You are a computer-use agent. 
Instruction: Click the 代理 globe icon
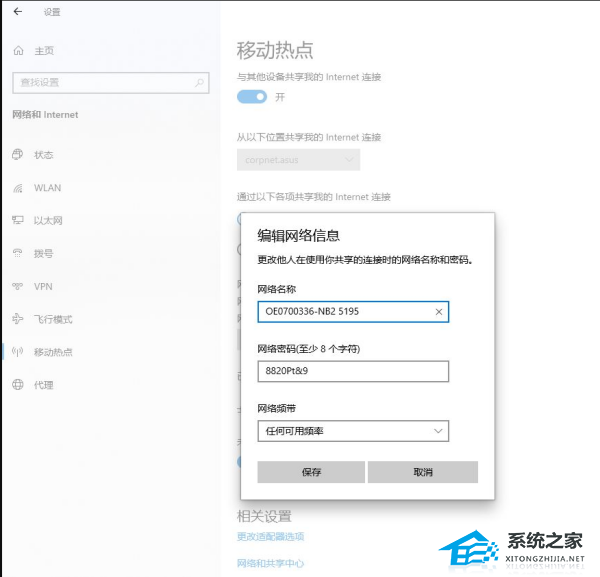18,385
